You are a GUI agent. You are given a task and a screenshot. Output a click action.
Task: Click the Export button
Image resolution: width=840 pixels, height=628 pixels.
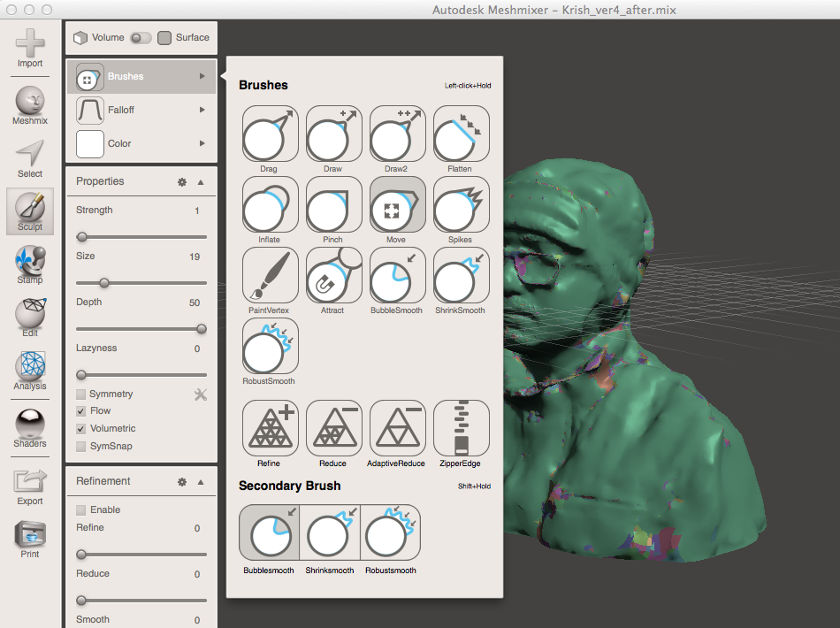click(x=29, y=486)
